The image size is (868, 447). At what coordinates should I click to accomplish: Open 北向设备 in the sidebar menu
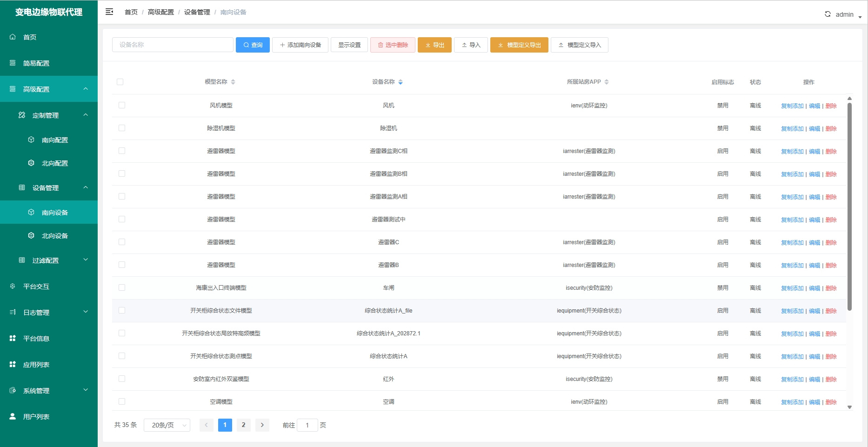tap(55, 236)
